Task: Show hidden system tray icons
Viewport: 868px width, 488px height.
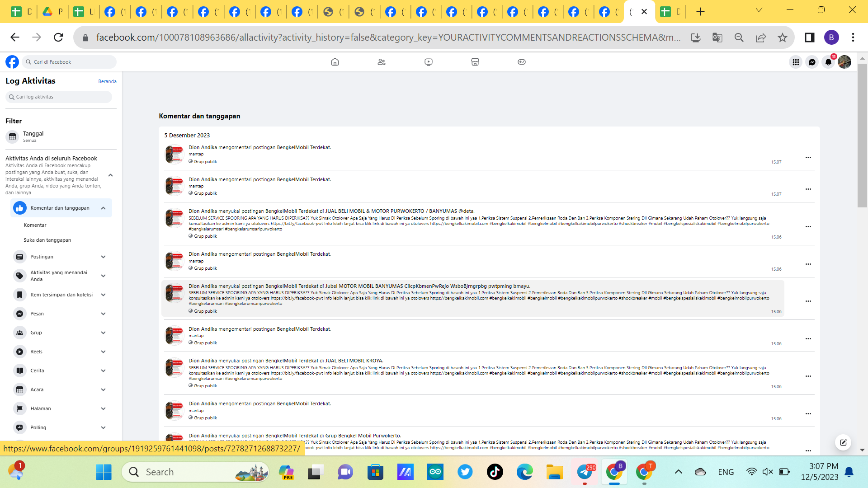Action: (678, 472)
